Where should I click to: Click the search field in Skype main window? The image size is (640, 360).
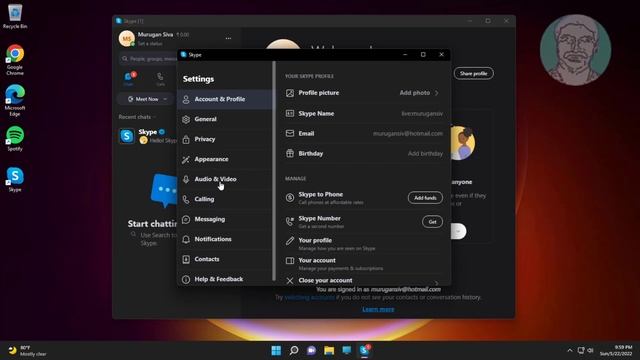point(149,59)
